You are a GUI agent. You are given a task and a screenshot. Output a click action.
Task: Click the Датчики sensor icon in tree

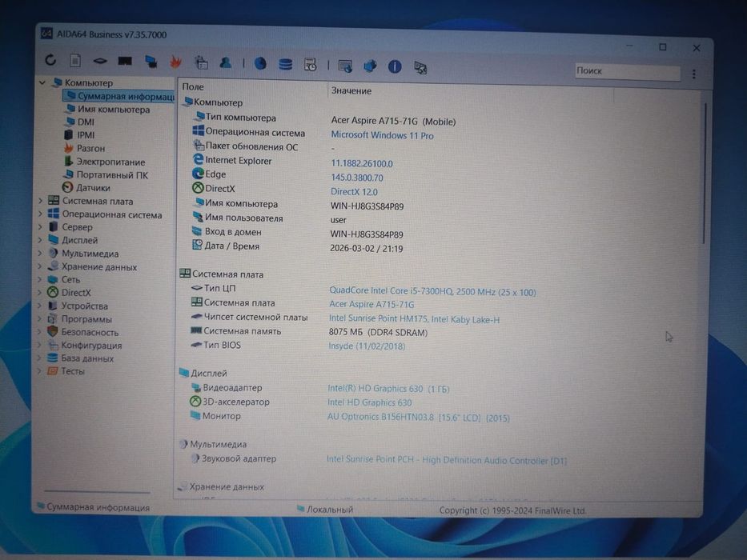pyautogui.click(x=67, y=187)
